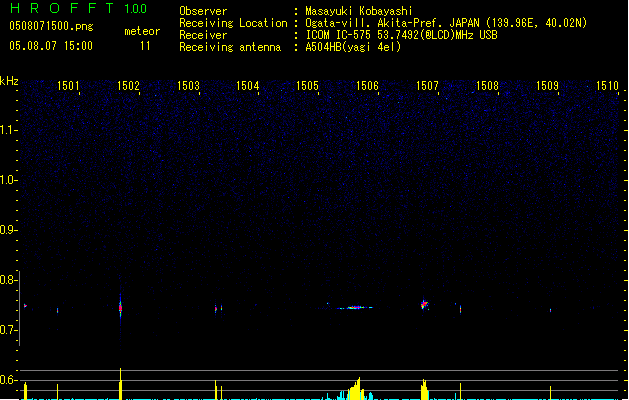Click the 1506 time axis marker

point(367,86)
